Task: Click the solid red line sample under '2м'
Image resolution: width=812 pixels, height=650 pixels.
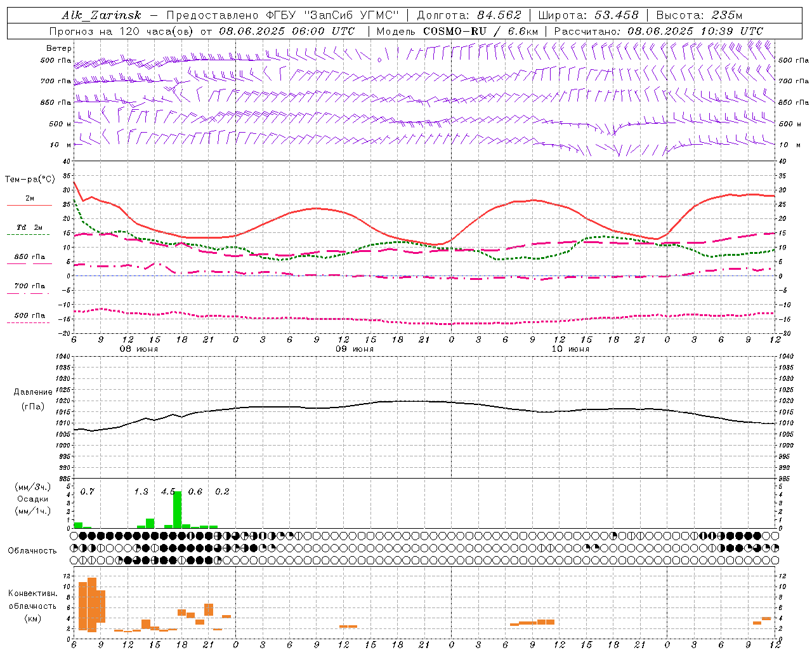Action: click(29, 205)
